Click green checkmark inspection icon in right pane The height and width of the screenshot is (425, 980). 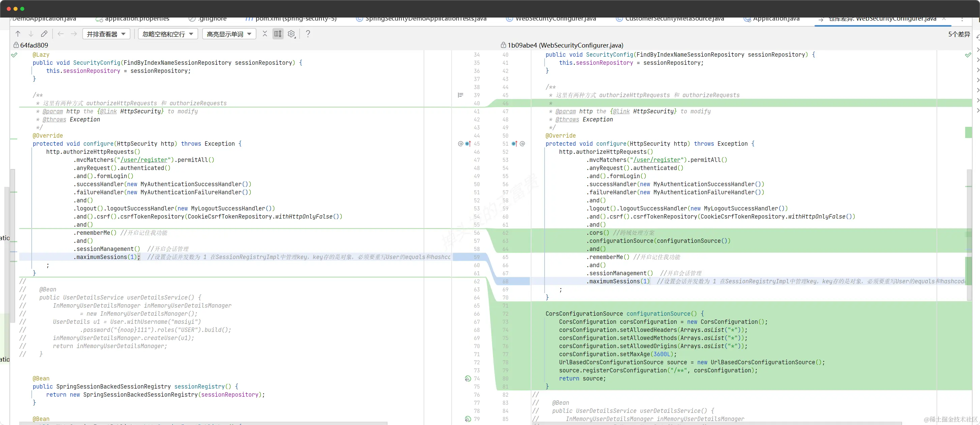[968, 55]
